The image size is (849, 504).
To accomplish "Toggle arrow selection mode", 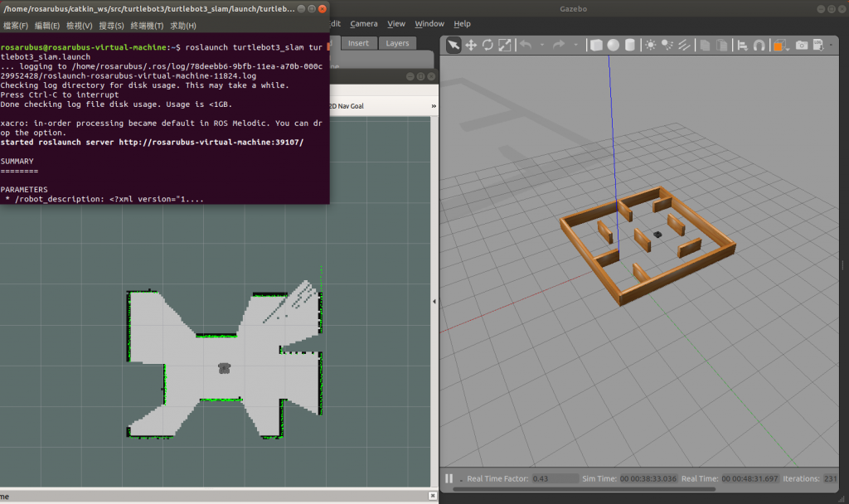I will 454,45.
